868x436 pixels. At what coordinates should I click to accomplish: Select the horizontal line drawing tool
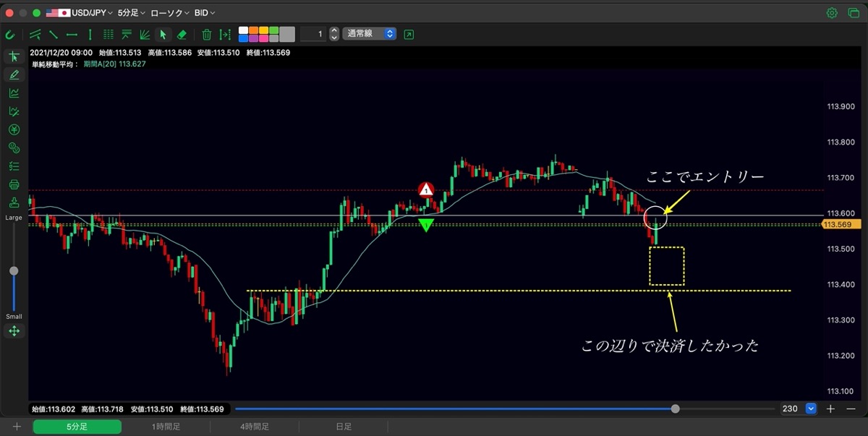click(72, 34)
